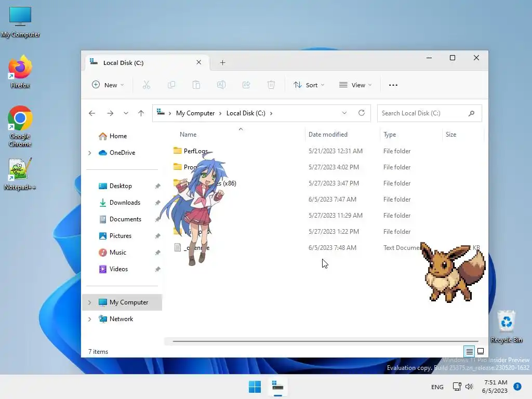Click Local Disk (C:) breadcrumb segment
532x399 pixels.
click(246, 113)
